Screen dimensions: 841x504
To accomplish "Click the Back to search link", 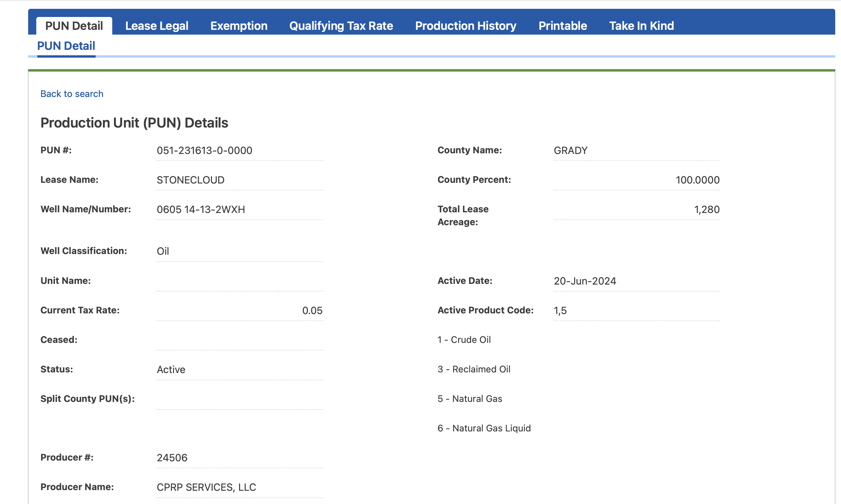I will pyautogui.click(x=72, y=94).
